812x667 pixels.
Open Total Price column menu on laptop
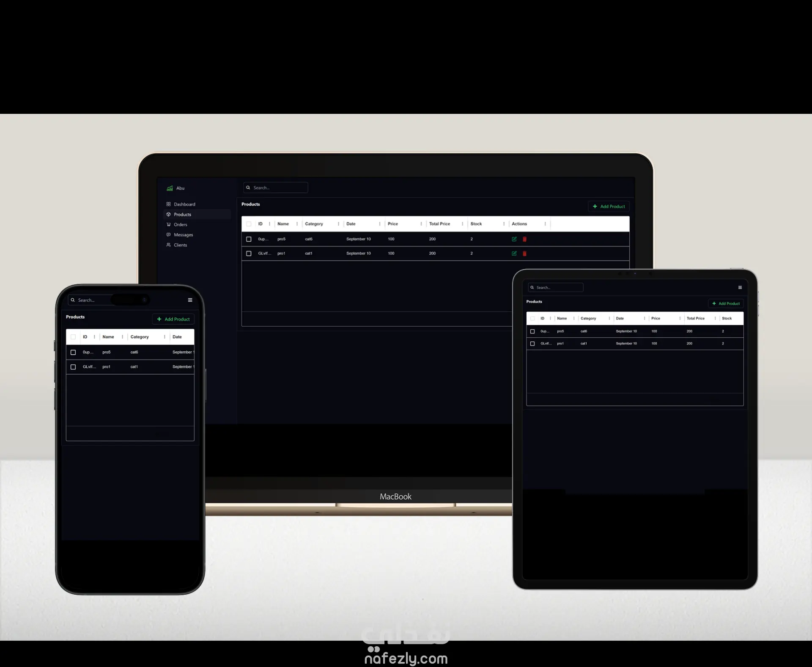tap(462, 224)
